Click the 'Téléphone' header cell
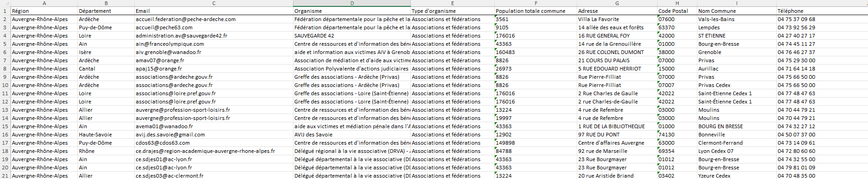 pyautogui.click(x=822, y=11)
